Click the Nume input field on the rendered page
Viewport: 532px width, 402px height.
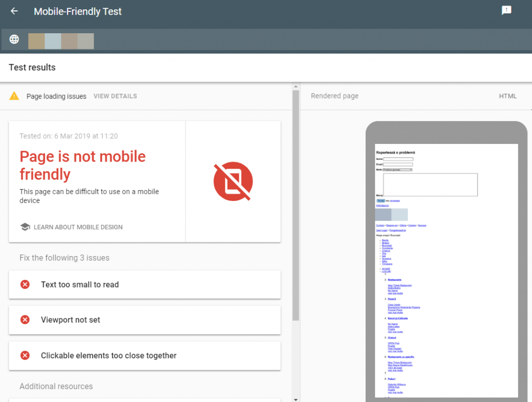pyautogui.click(x=398, y=159)
